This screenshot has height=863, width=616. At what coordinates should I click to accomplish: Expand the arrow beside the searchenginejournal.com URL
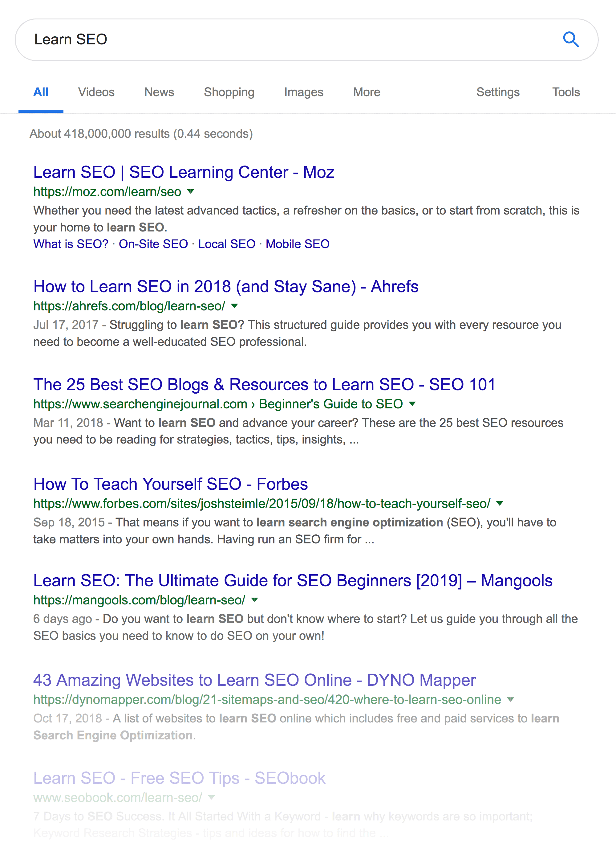pyautogui.click(x=412, y=403)
